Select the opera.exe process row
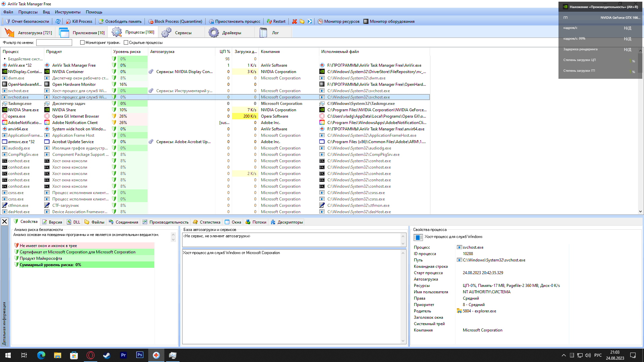644x362 pixels. click(x=215, y=116)
